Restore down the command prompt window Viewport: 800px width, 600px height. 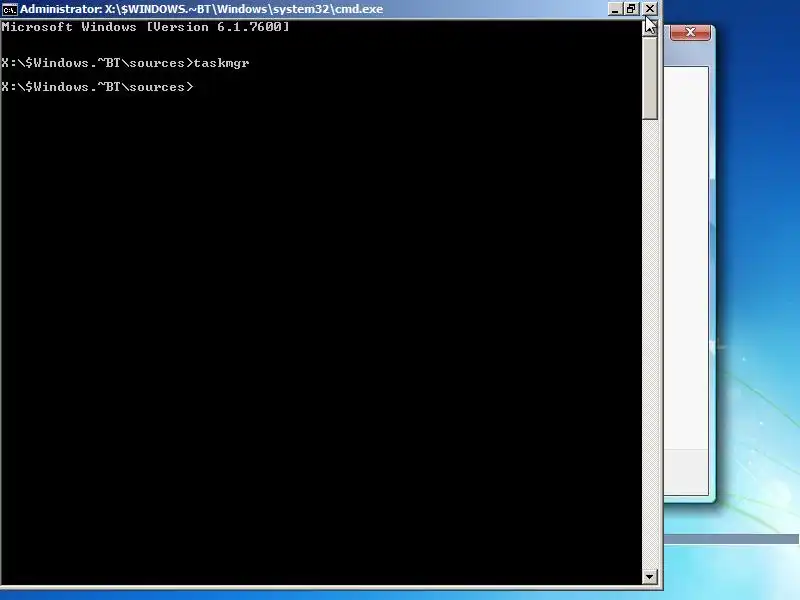coord(632,9)
